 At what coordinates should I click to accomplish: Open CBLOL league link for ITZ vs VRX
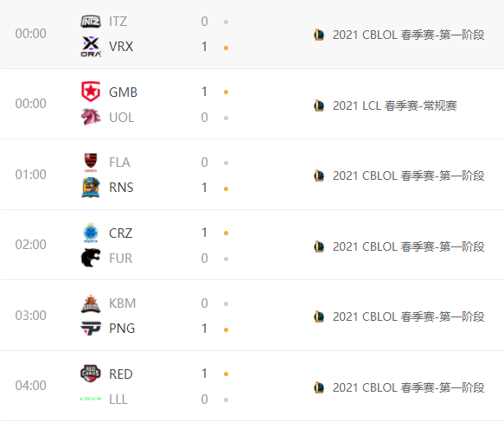(409, 35)
